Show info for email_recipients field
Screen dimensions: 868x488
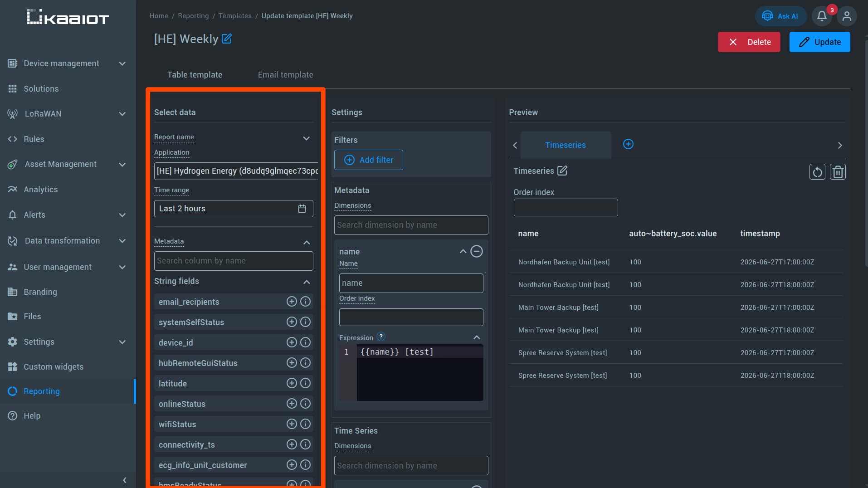[306, 302]
